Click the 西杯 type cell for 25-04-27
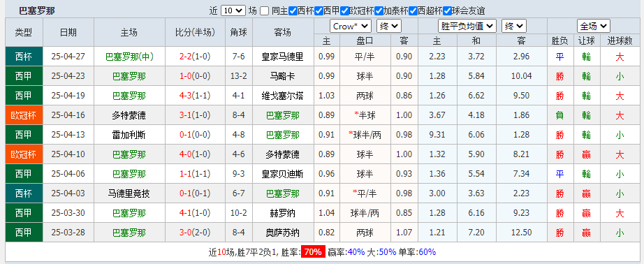Screen dimensions: 644x264 click(24, 57)
